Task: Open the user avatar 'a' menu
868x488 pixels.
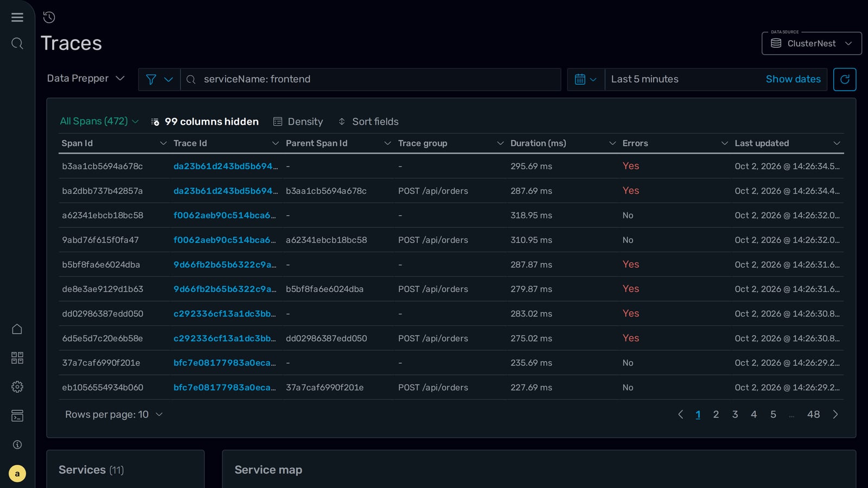Action: tap(17, 473)
